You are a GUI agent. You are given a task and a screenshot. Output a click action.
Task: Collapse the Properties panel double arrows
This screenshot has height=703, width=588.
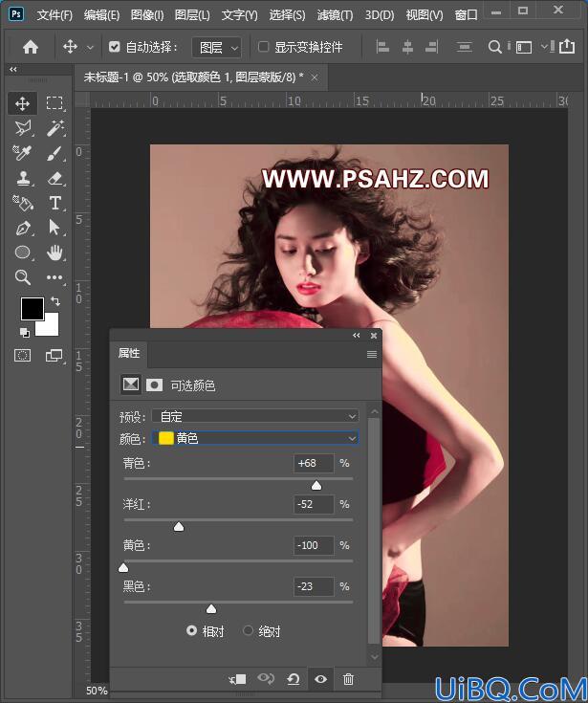point(357,336)
